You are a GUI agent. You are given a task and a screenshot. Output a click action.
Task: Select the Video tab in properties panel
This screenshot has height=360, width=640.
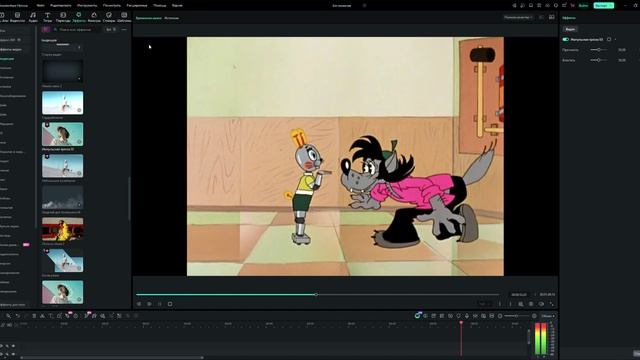pyautogui.click(x=570, y=29)
